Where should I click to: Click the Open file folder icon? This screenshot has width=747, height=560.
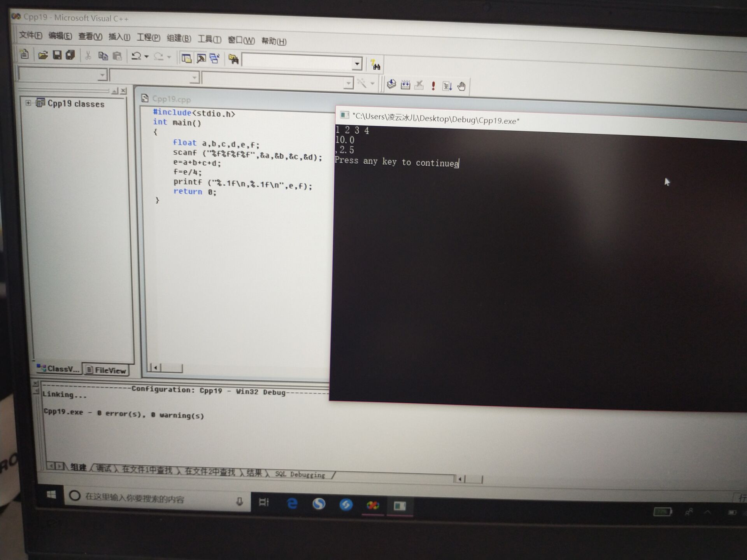(x=43, y=55)
